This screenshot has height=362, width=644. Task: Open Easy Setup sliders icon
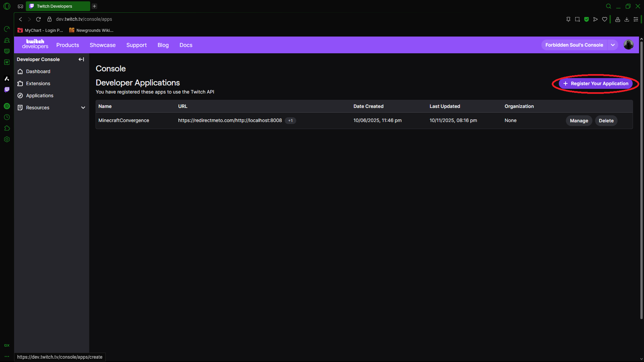(x=636, y=19)
